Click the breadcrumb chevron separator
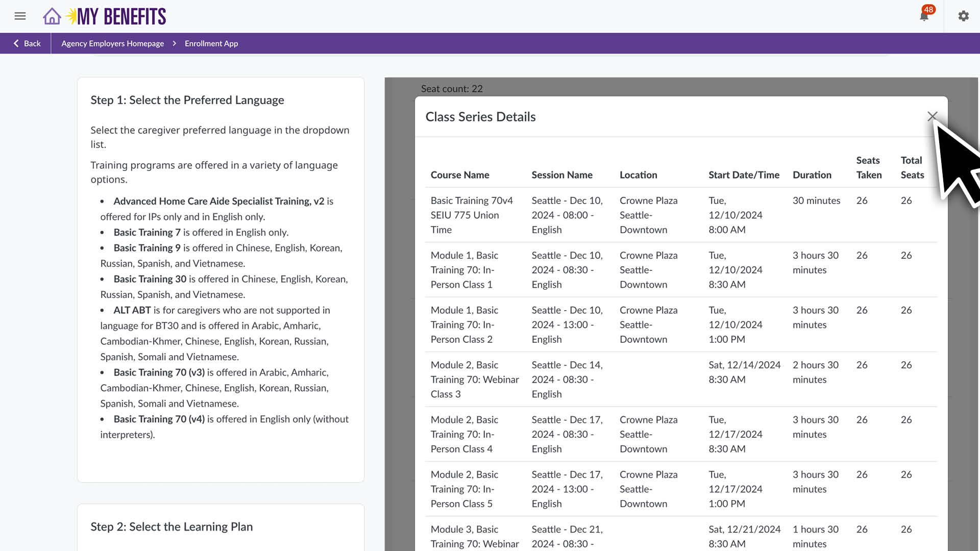 click(x=174, y=43)
